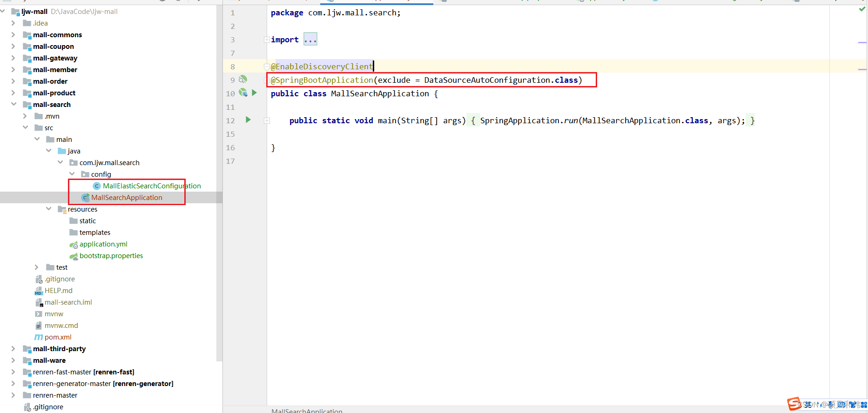Click the application.yml Spring config icon
Image resolution: width=868 pixels, height=413 pixels.
74,245
